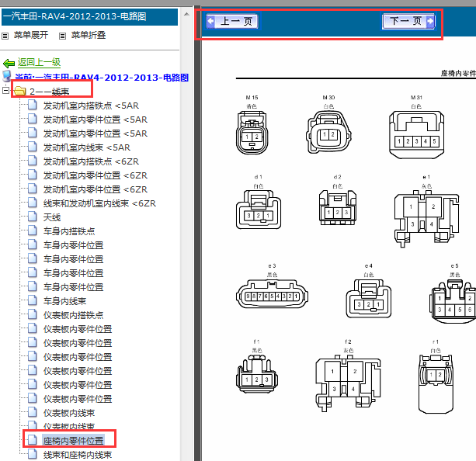Click the M 15 connector diagram

coord(252,133)
